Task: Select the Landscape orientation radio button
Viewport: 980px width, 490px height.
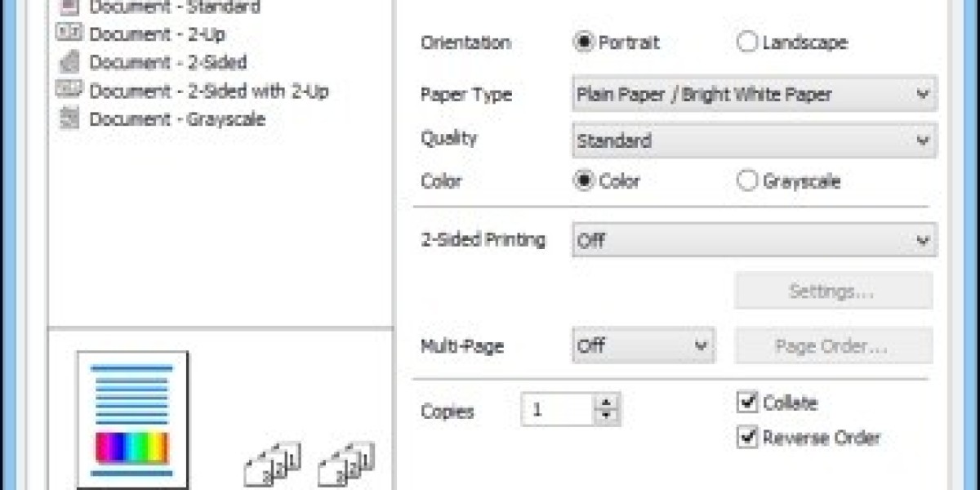Action: [x=747, y=42]
